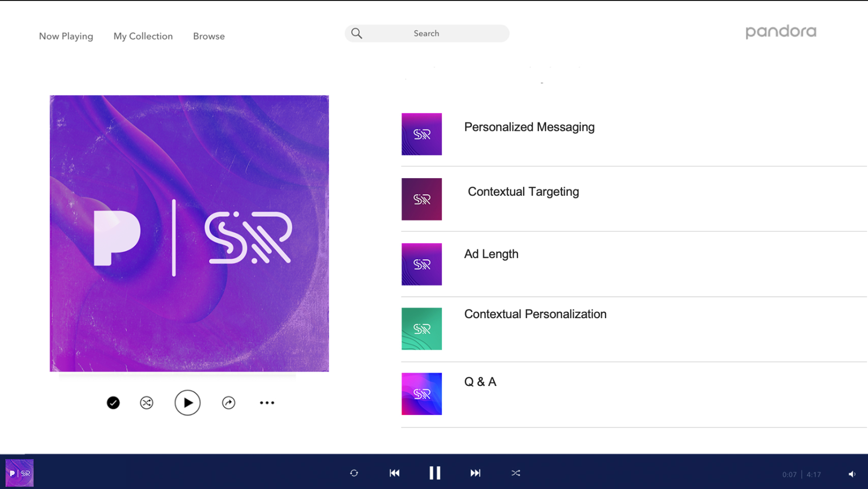
Task: Focus the Search input field
Action: [x=427, y=33]
